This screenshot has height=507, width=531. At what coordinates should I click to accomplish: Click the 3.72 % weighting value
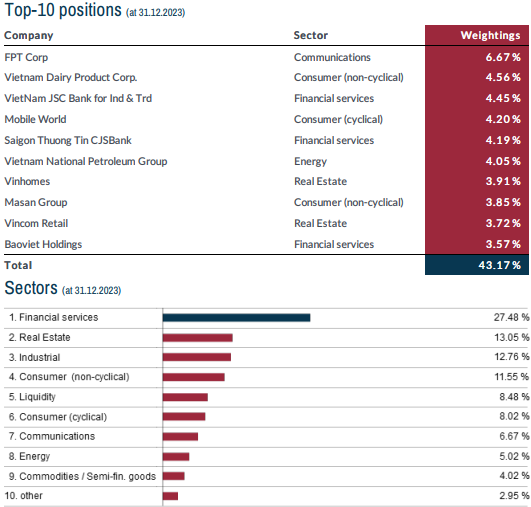(x=503, y=223)
